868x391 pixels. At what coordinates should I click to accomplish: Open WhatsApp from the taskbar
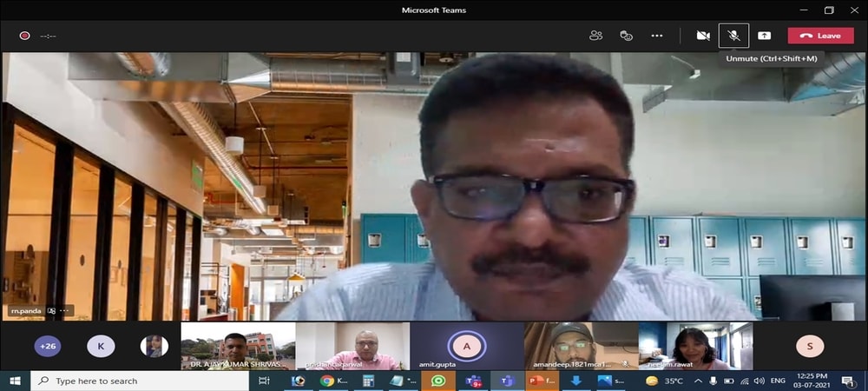pos(437,381)
